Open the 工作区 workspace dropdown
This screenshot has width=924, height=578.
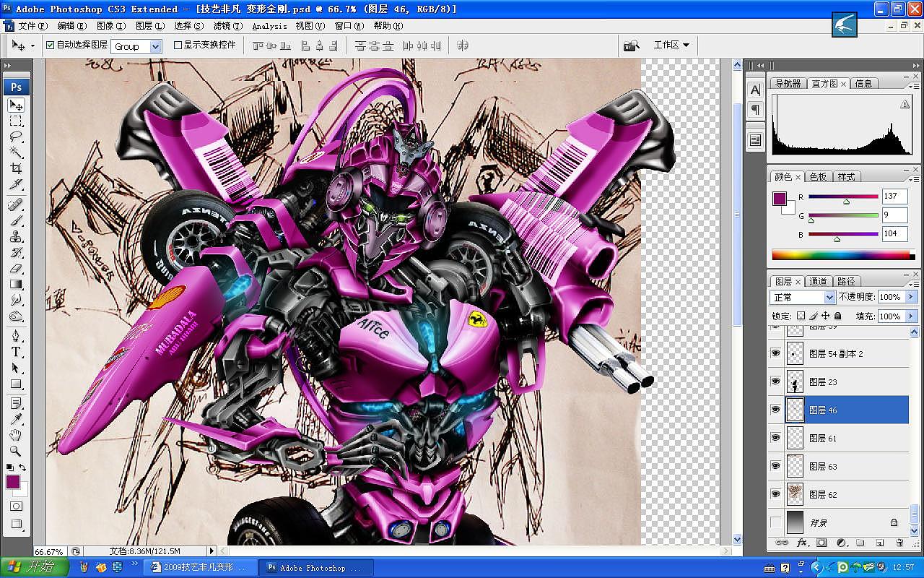tap(671, 45)
